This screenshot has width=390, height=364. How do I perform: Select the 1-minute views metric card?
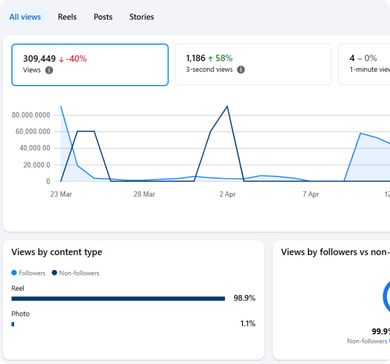(x=364, y=64)
